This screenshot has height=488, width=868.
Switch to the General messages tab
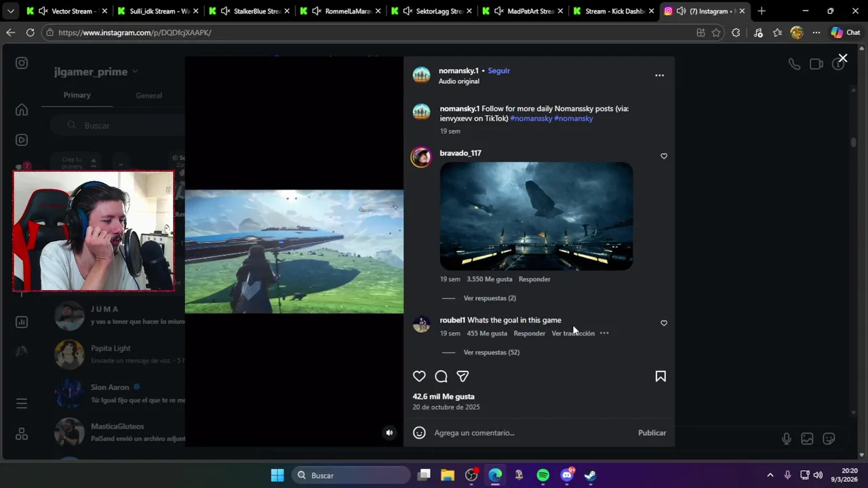(x=149, y=96)
